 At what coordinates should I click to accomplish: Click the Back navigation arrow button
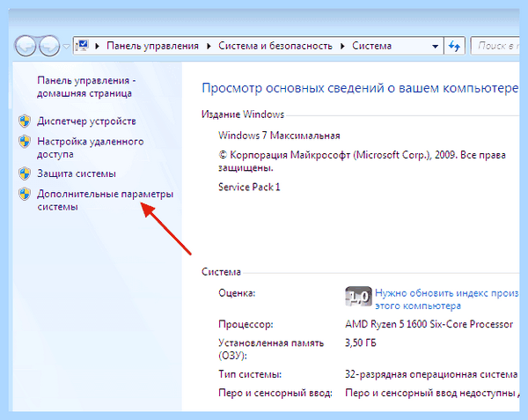[26, 46]
